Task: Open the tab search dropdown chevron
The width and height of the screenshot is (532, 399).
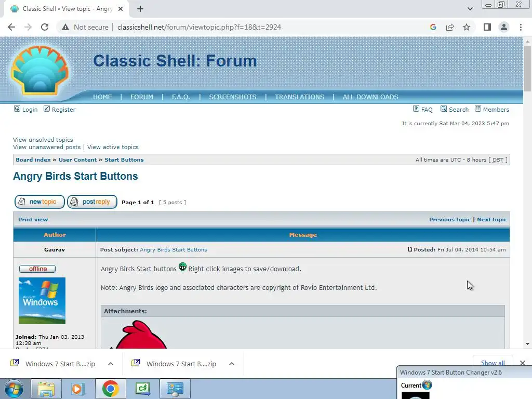Action: tap(470, 9)
